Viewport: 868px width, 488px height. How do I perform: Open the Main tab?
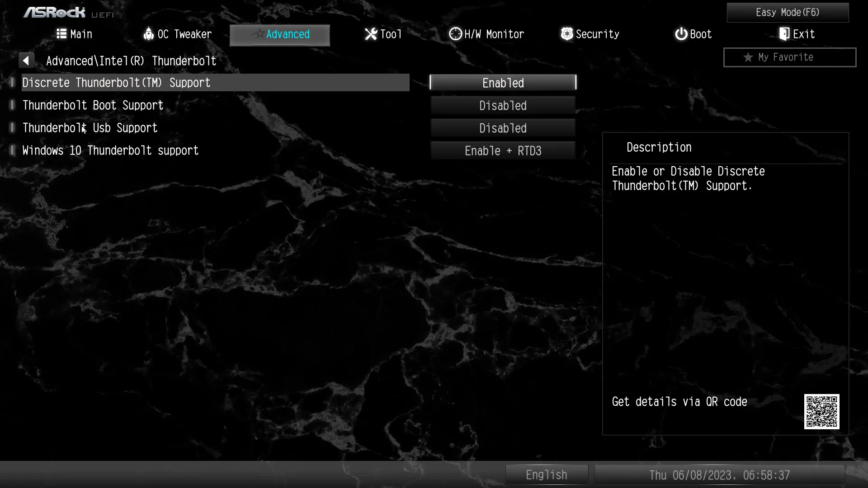click(x=75, y=34)
